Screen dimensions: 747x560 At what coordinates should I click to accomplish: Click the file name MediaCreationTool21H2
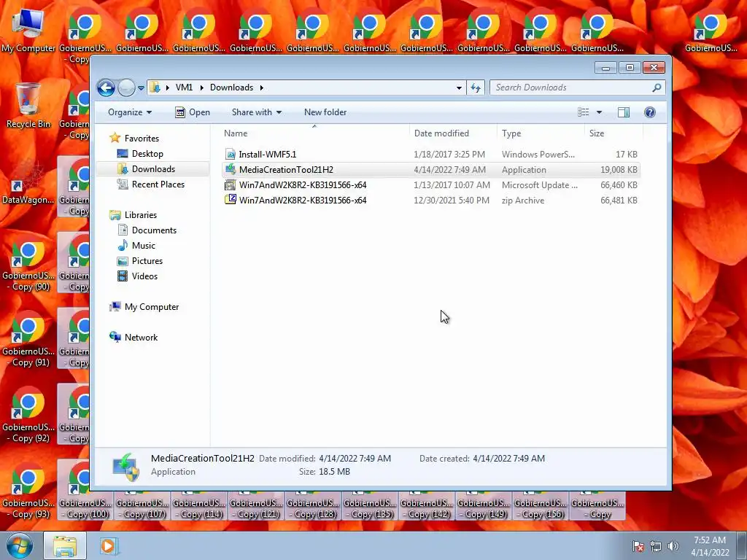(286, 169)
